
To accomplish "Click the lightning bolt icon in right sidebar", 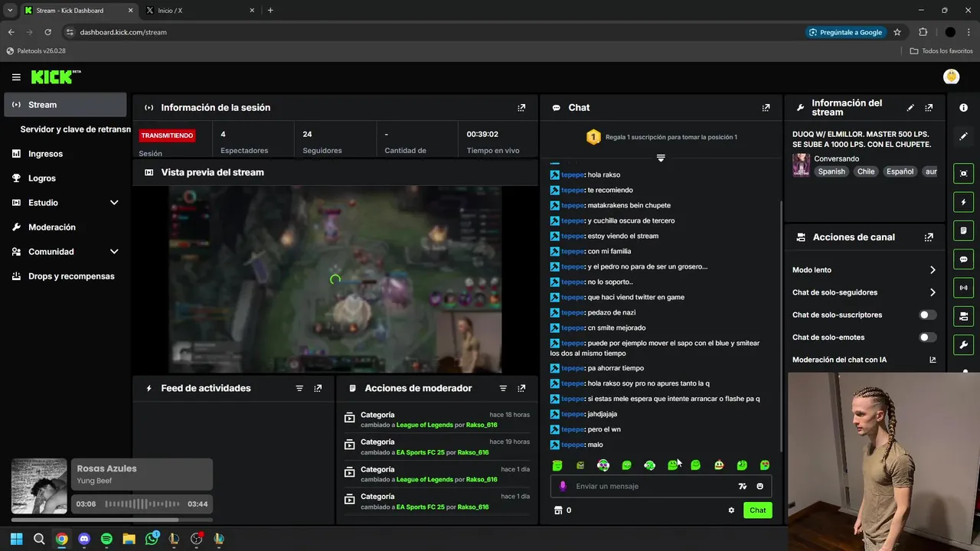I will pyautogui.click(x=963, y=203).
